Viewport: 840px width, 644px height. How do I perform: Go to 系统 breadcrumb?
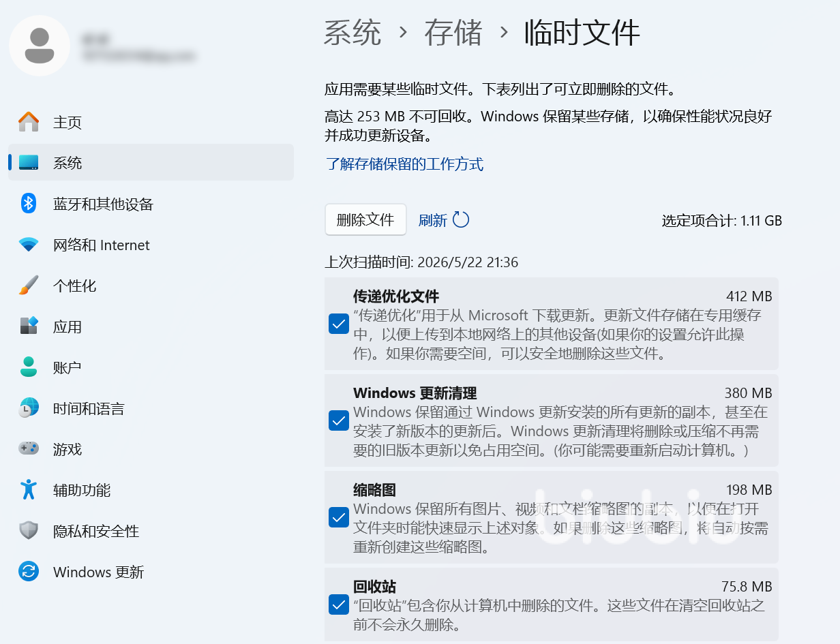[352, 33]
